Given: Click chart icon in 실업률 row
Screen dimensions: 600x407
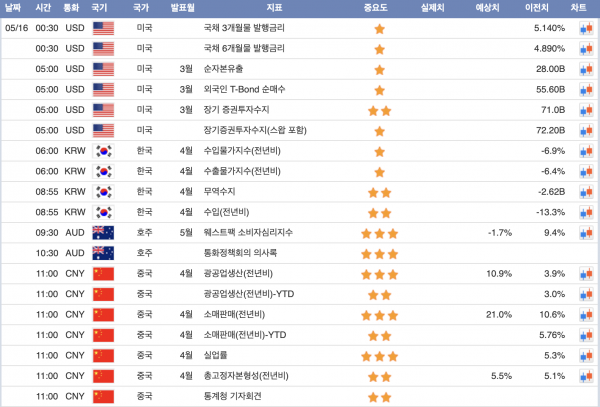Looking at the screenshot, I should [586, 355].
